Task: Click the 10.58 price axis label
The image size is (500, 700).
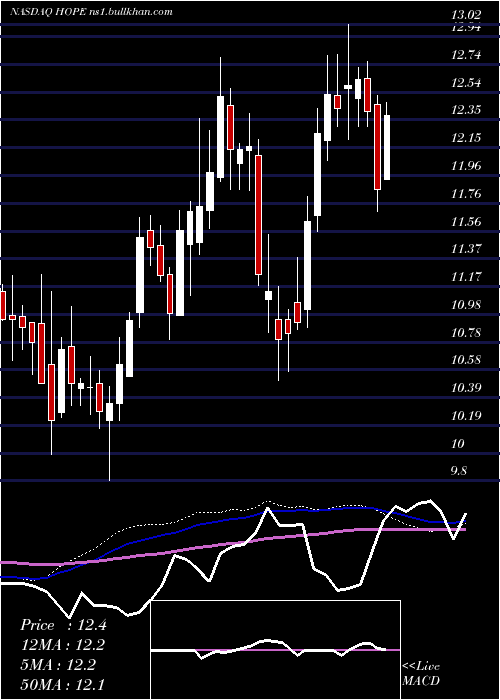Action: 467,360
